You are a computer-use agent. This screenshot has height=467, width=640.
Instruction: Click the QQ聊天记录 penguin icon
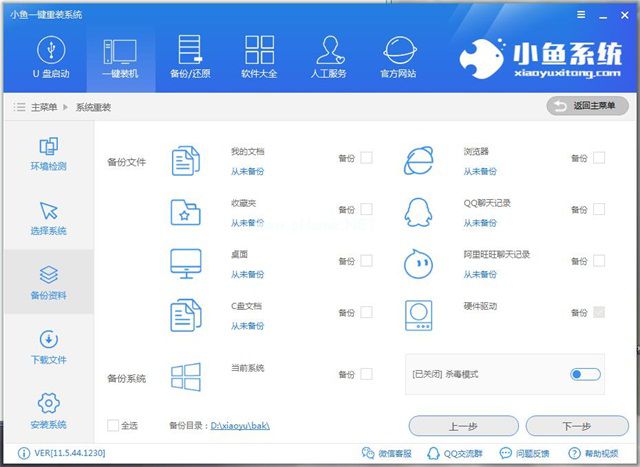pyautogui.click(x=418, y=212)
